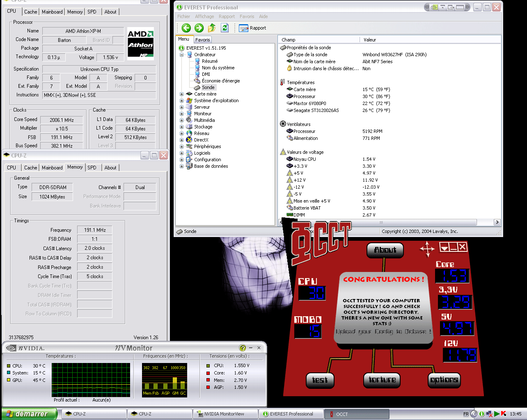This screenshot has height=420, width=527.
Task: Click the red Kaspersky K tray icon
Action: (x=504, y=414)
